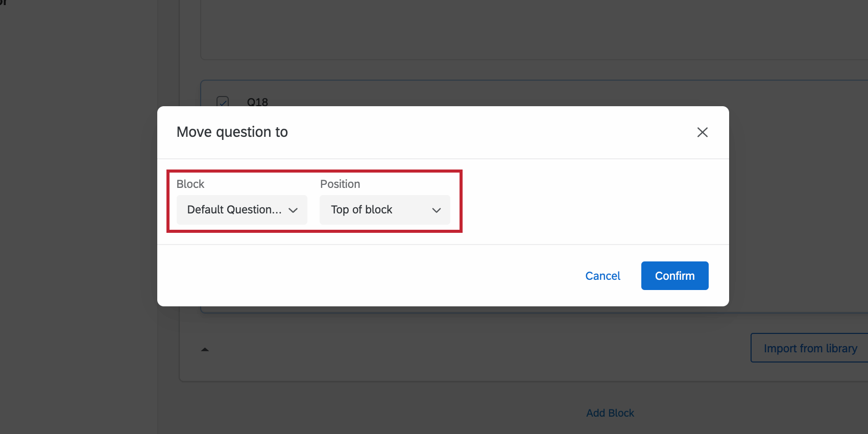Screen dimensions: 868x434
Task: Open the Block dropdown showing Default Question
Action: [x=242, y=209]
